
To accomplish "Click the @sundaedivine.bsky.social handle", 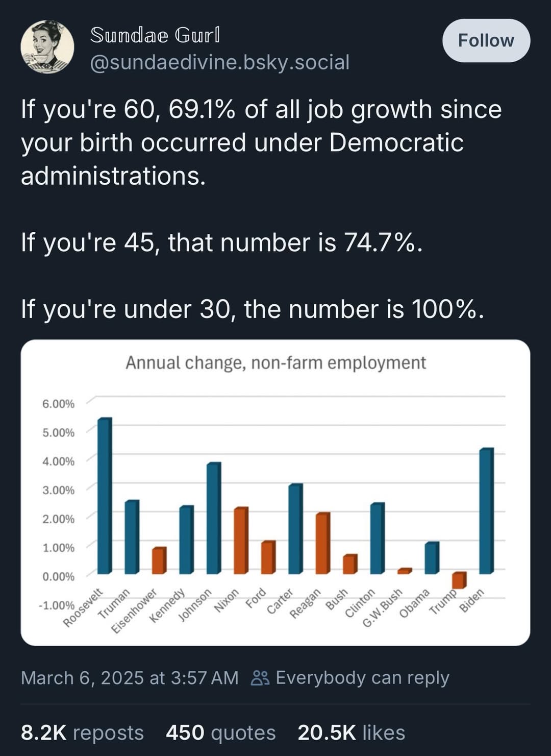I will tap(219, 62).
